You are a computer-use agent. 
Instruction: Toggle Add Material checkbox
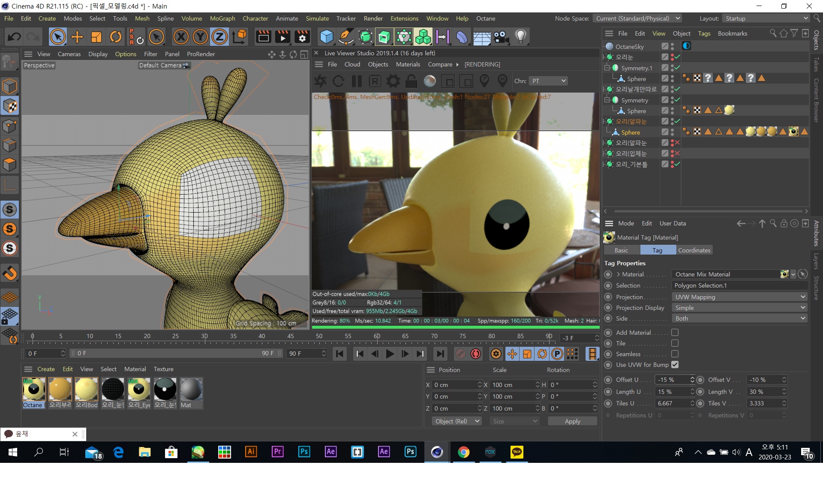tap(675, 333)
